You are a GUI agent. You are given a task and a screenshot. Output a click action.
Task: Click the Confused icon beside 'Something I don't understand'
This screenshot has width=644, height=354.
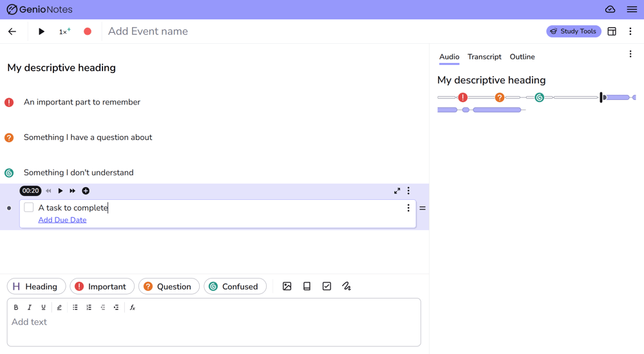(9, 173)
